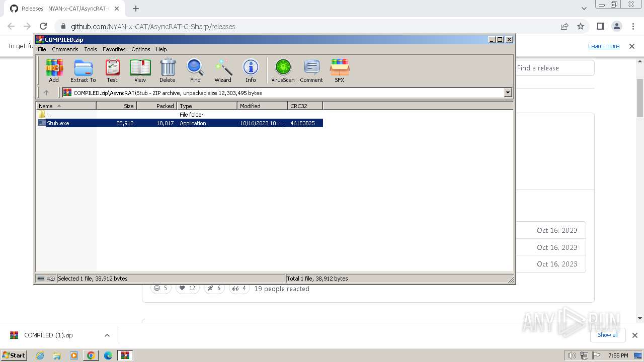The width and height of the screenshot is (644, 362).
Task: Open the Options menu
Action: pyautogui.click(x=141, y=49)
